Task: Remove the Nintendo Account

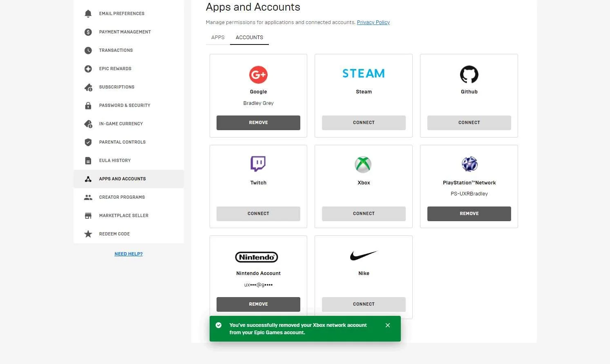Action: point(258,304)
